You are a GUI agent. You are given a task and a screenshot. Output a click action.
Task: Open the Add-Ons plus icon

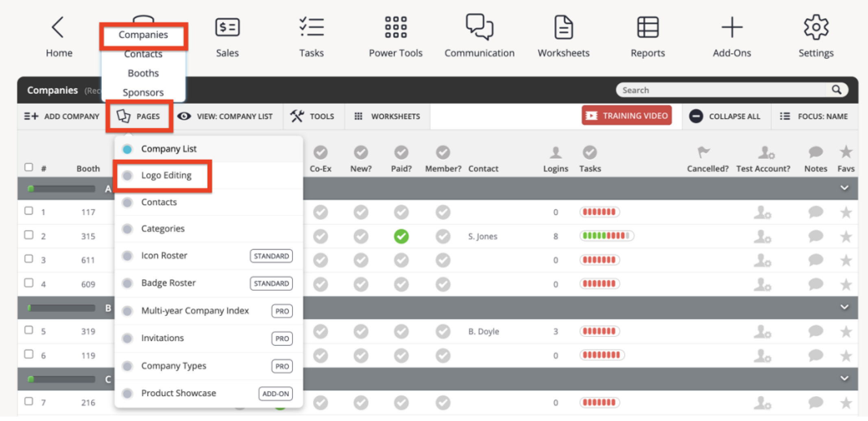tap(732, 27)
